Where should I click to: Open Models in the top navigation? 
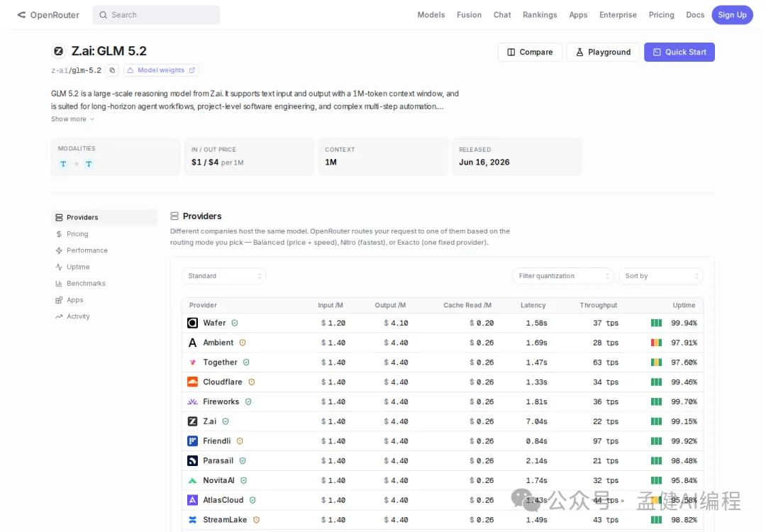coord(431,15)
